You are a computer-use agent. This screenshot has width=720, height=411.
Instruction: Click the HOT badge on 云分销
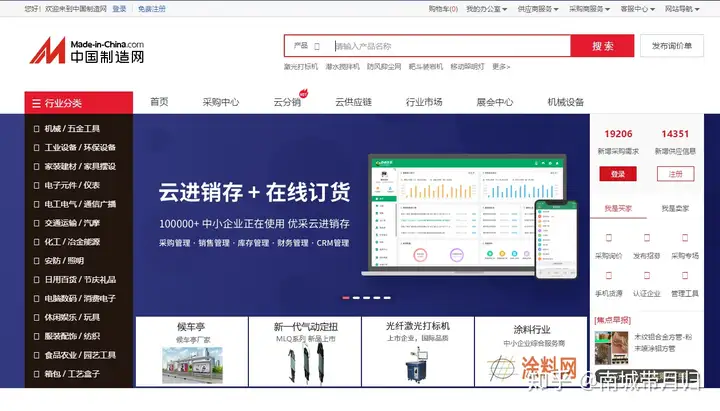[304, 93]
